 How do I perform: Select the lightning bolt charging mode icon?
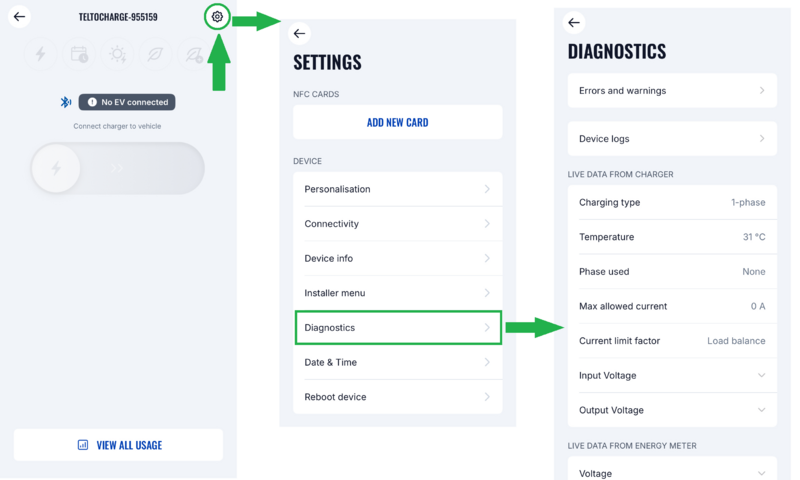(x=41, y=54)
